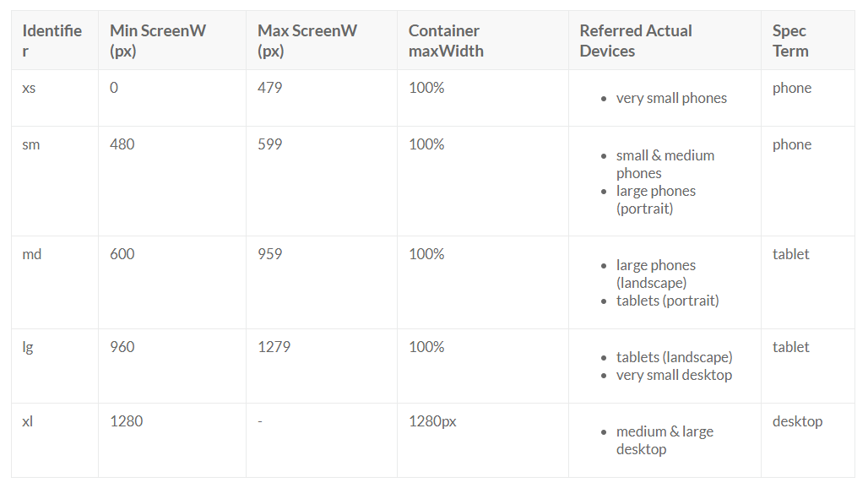Select the xs identifier cell
Screen dimensions: 868x488
pyautogui.click(x=29, y=88)
